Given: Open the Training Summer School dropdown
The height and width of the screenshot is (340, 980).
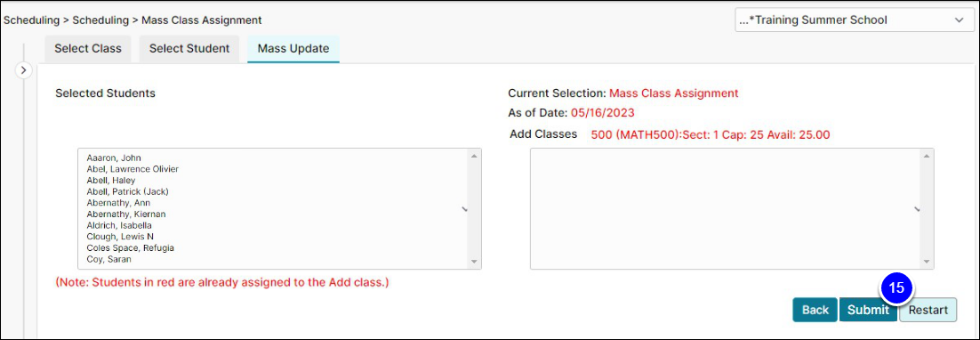Looking at the screenshot, I should pyautogui.click(x=852, y=20).
